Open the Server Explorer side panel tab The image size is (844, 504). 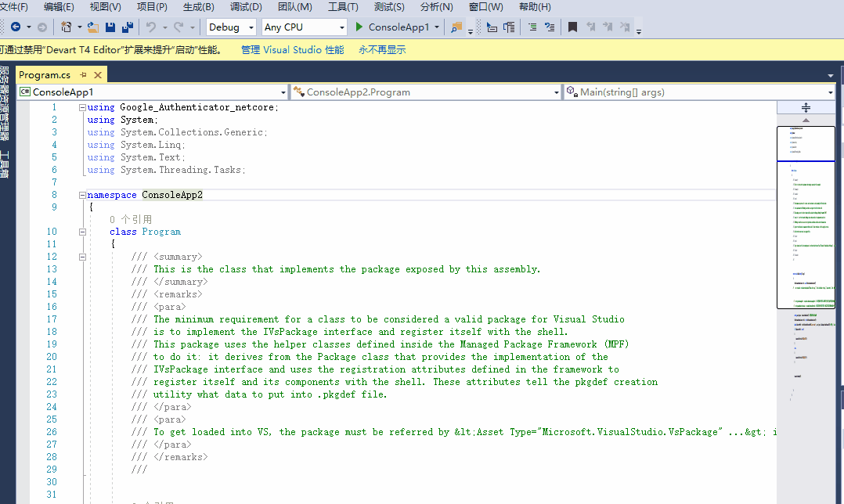point(5,103)
